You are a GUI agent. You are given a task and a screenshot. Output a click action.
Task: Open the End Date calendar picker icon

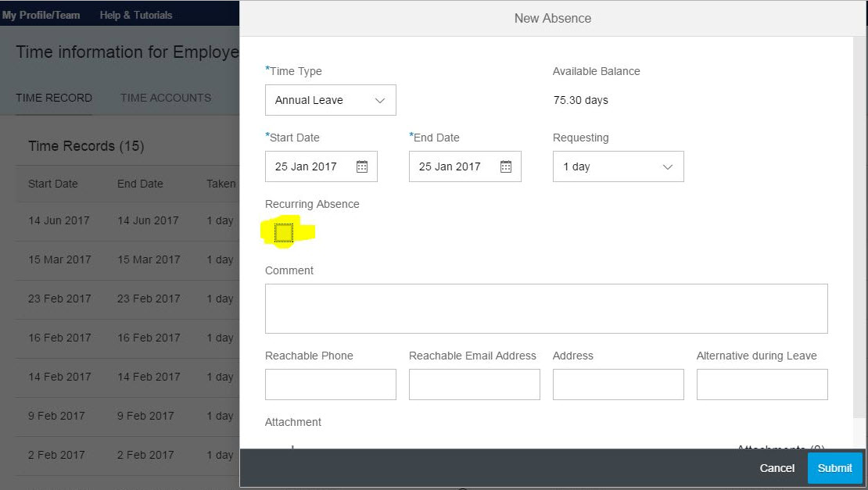tap(506, 166)
